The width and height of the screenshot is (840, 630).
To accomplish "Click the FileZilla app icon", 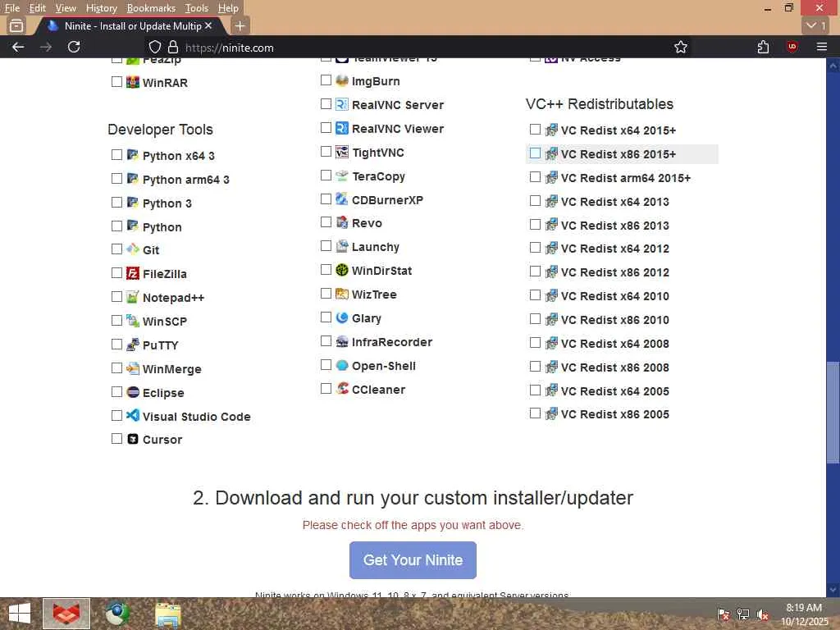I will [132, 273].
